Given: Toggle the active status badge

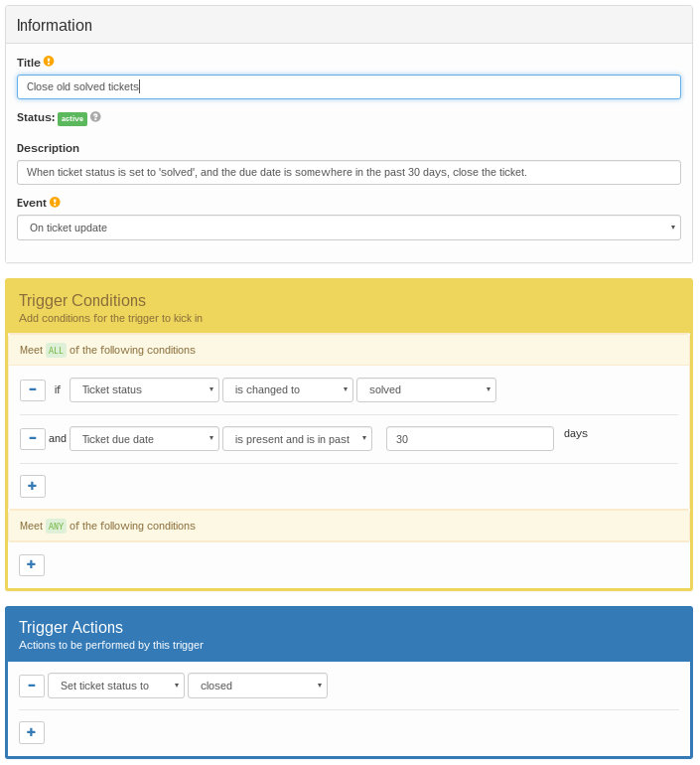Looking at the screenshot, I should pyautogui.click(x=72, y=119).
